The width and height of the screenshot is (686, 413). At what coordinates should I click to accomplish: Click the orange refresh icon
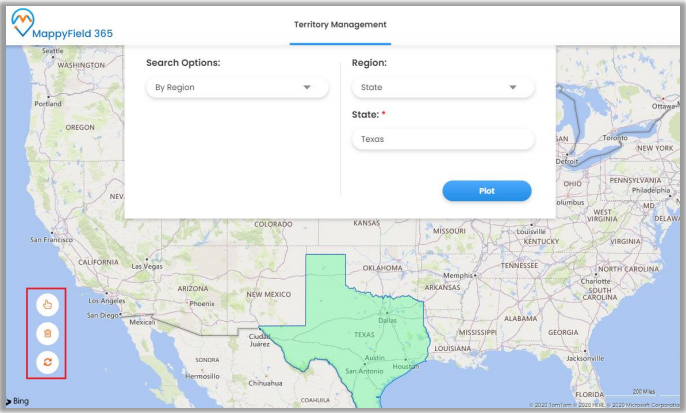coord(46,362)
